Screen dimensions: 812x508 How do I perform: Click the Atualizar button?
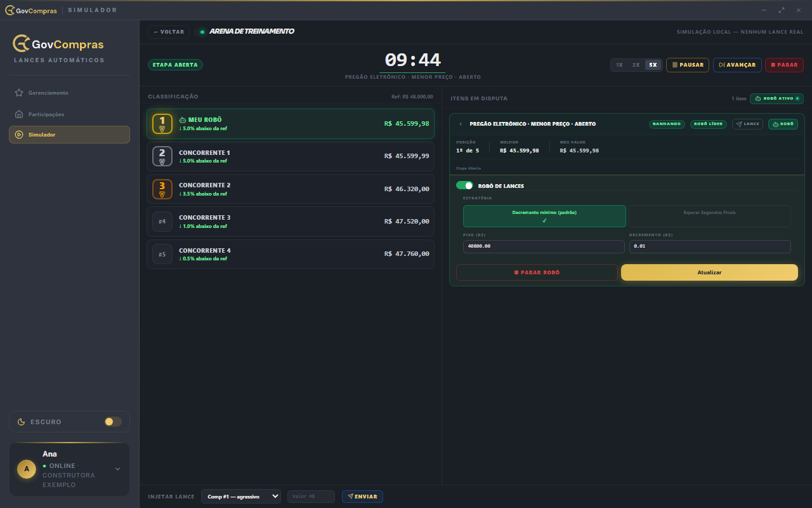(x=709, y=272)
